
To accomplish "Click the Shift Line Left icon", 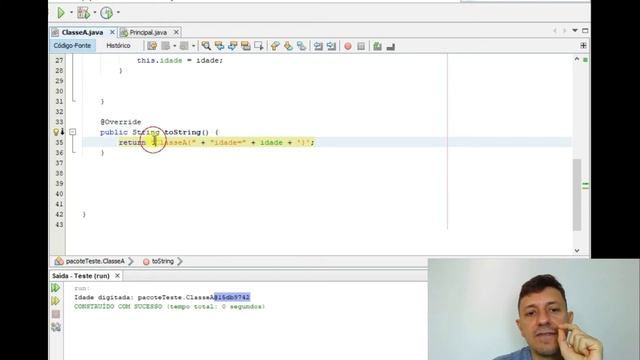I will (318, 46).
